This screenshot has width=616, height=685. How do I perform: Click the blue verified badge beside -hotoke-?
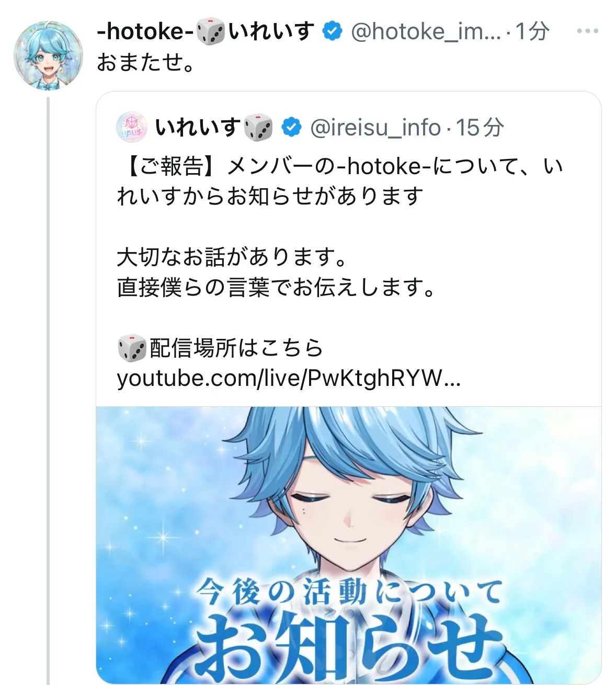pyautogui.click(x=332, y=31)
